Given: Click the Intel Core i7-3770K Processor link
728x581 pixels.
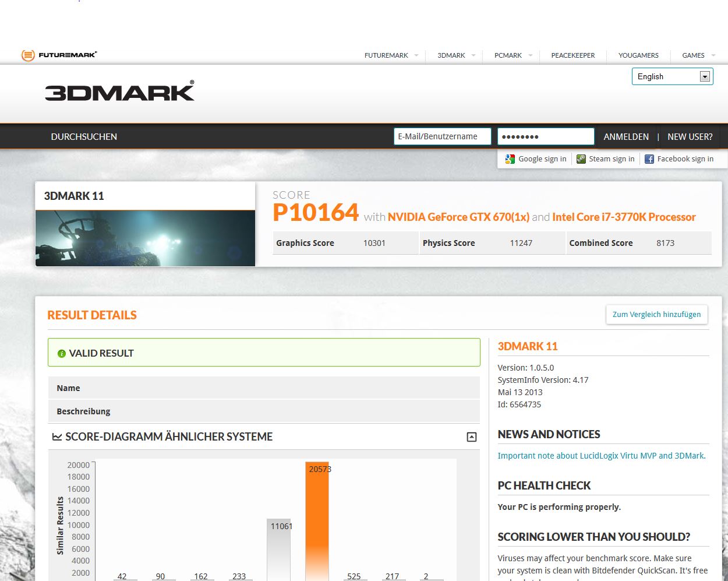Looking at the screenshot, I should (624, 217).
